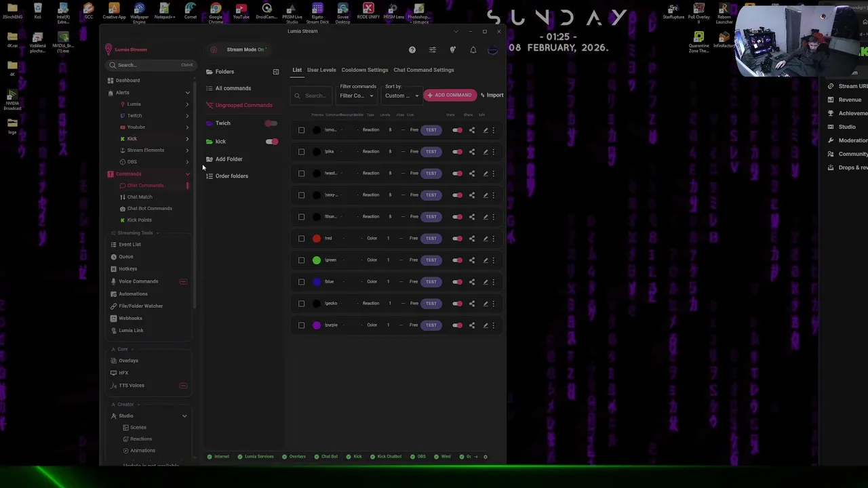Screen dimensions: 868x488
Task: Edit the !purple command with pencil icon
Action: pyautogui.click(x=486, y=325)
